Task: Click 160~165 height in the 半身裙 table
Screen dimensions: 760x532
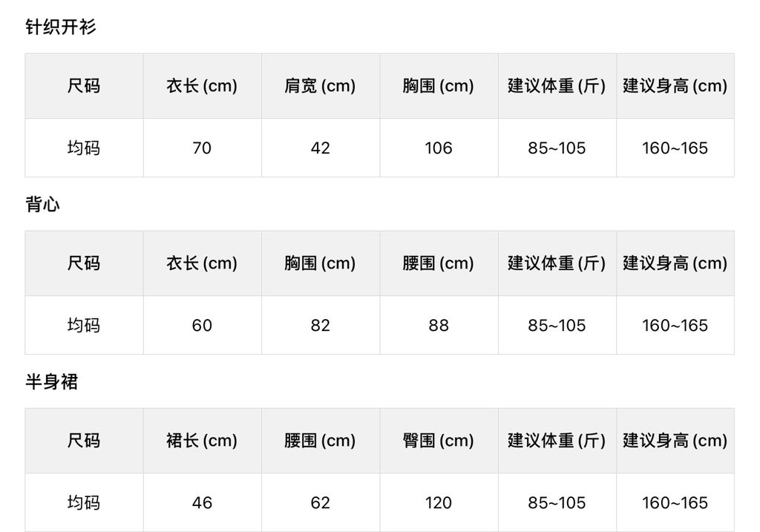Action: pos(675,503)
